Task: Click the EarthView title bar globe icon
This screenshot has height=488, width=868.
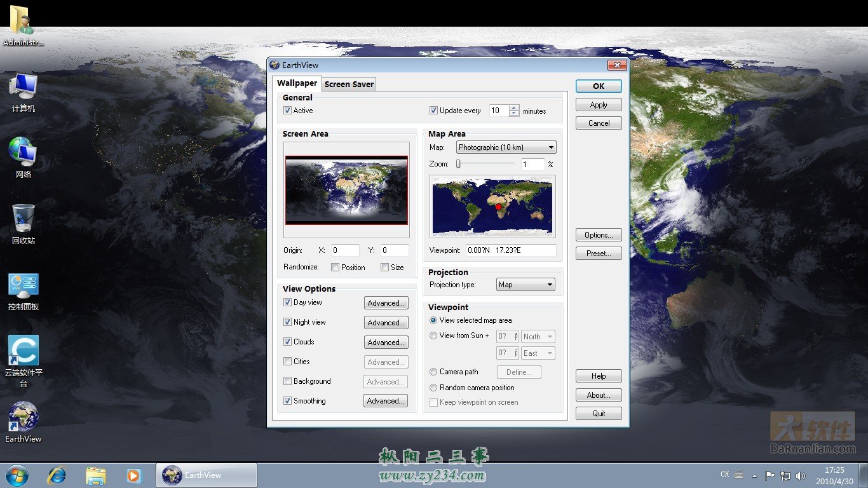Action: 275,65
